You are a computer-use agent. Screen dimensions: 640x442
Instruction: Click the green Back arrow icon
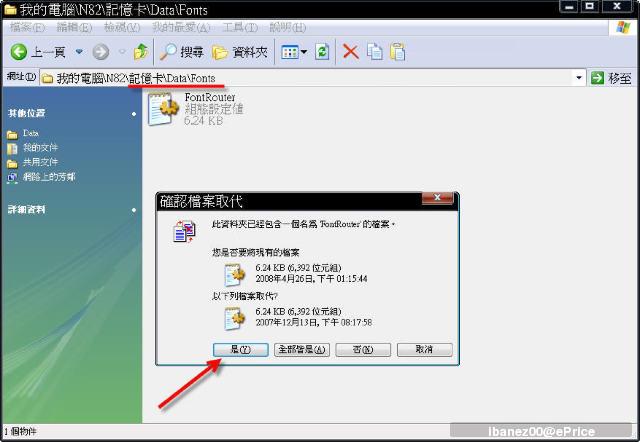18,52
